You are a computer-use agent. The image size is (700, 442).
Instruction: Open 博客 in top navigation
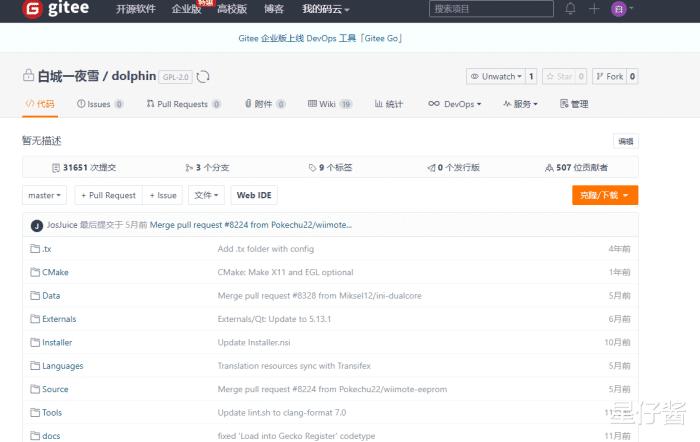274,9
